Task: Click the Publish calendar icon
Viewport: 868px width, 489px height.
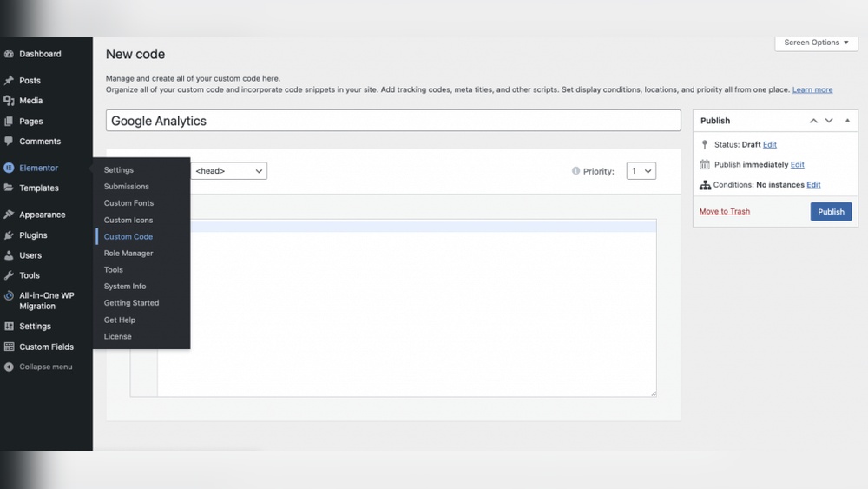Action: tap(705, 164)
